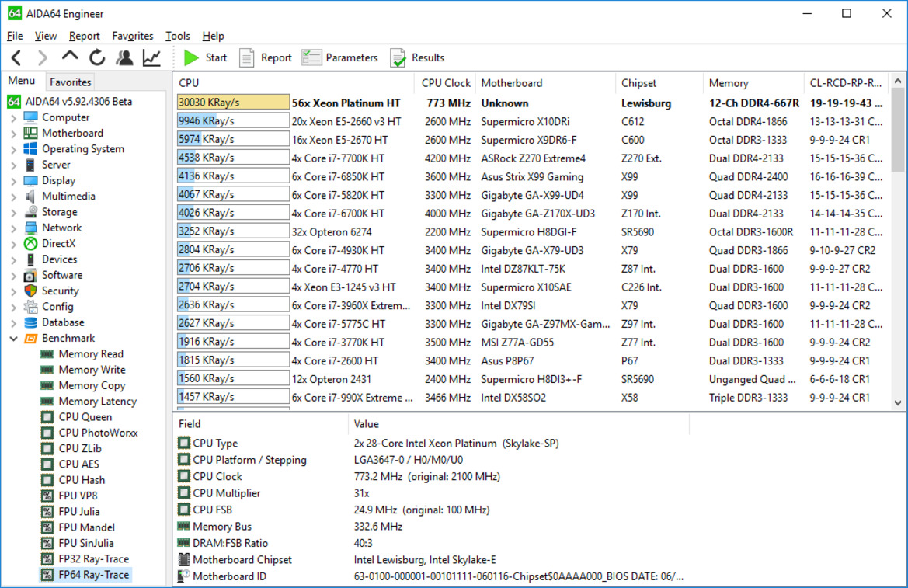Go up one level with the up arrow icon
The height and width of the screenshot is (588, 908).
(69, 57)
